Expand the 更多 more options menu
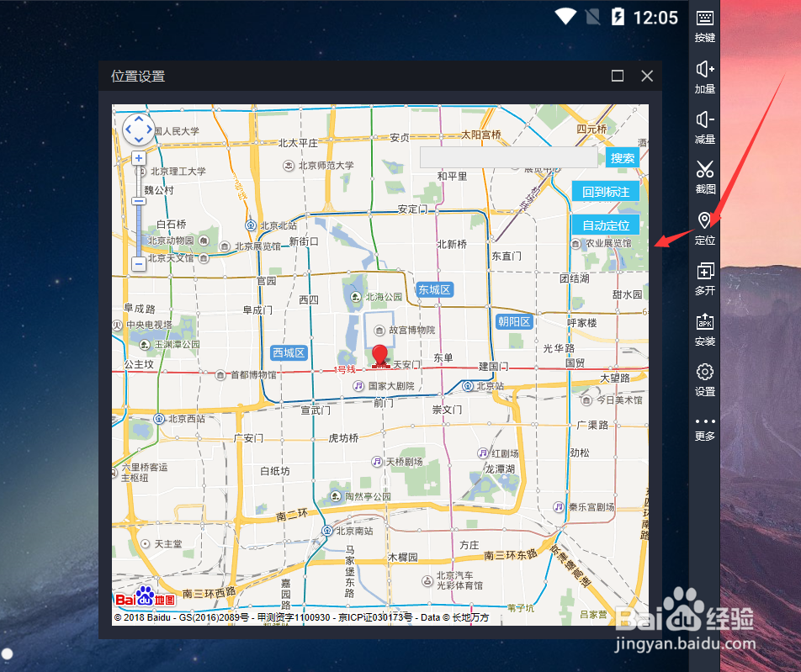Image resolution: width=801 pixels, height=672 pixels. pos(704,427)
